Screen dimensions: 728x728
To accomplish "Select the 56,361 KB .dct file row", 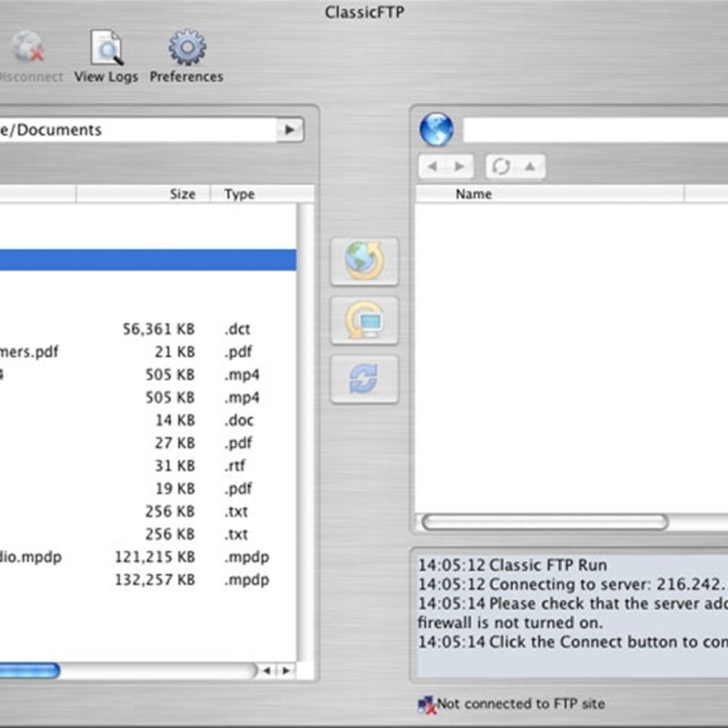I will click(x=148, y=329).
